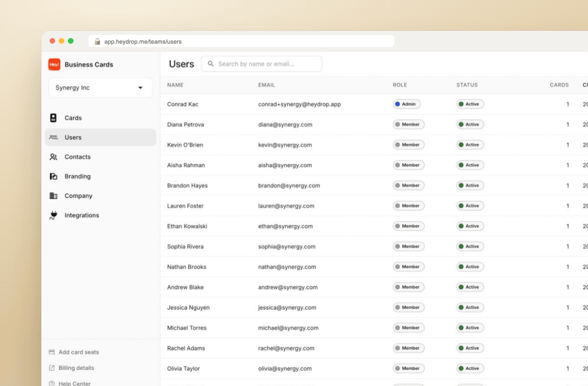Go to the Contacts page

pos(101,157)
